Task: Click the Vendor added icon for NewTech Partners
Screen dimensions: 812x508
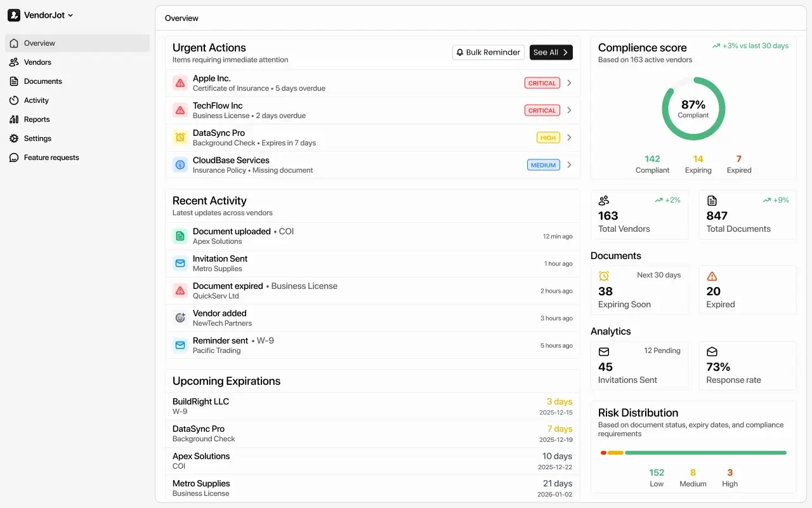Action: tap(180, 318)
